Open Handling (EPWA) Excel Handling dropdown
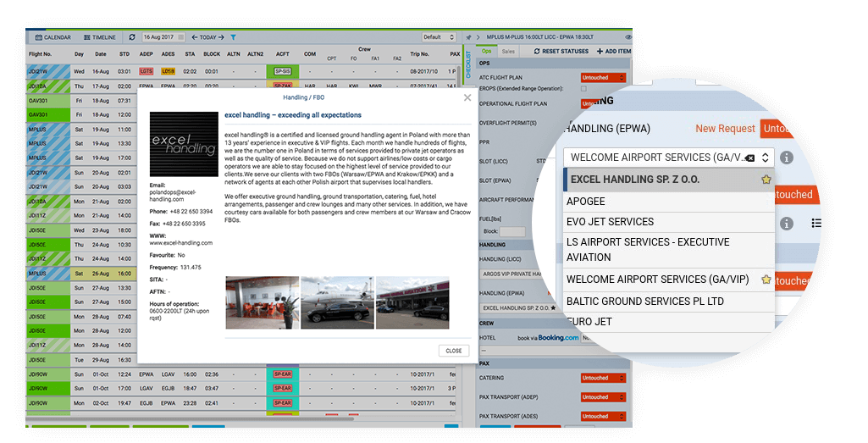 519,307
